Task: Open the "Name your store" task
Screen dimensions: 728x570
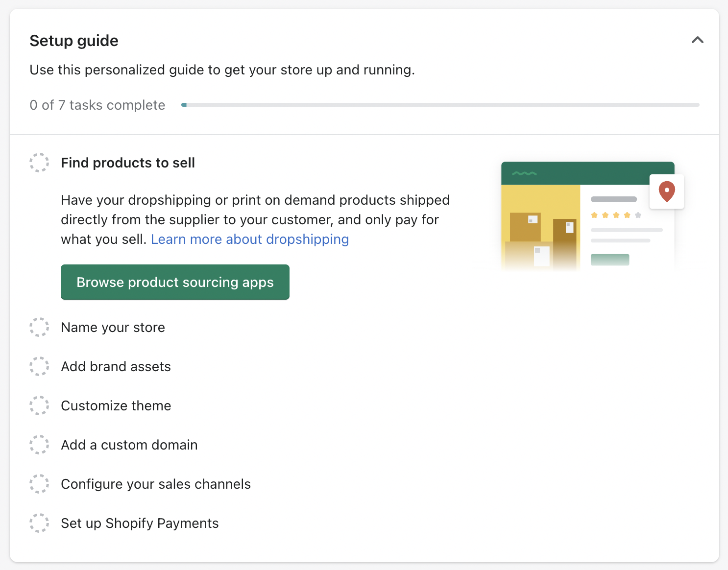Action: pyautogui.click(x=113, y=327)
